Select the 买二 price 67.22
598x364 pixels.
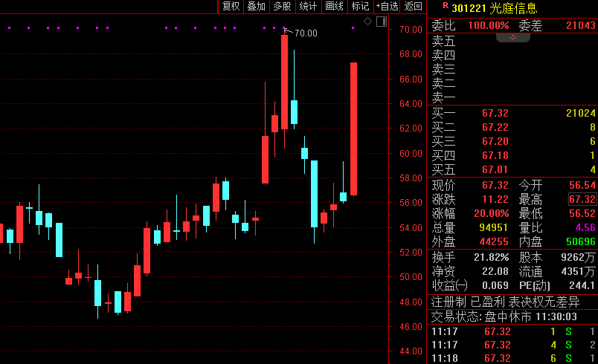point(495,127)
